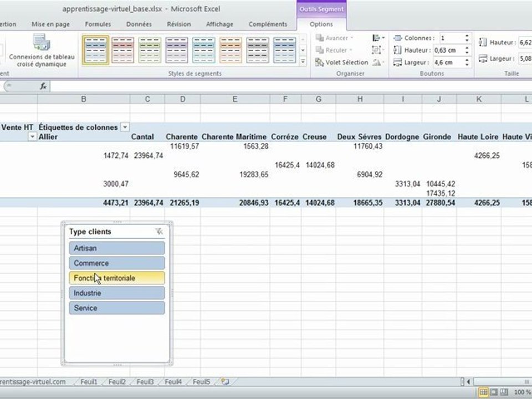Click the button Largeur 4,6 cm field
Image resolution: width=532 pixels, height=399 pixels.
pyautogui.click(x=448, y=63)
